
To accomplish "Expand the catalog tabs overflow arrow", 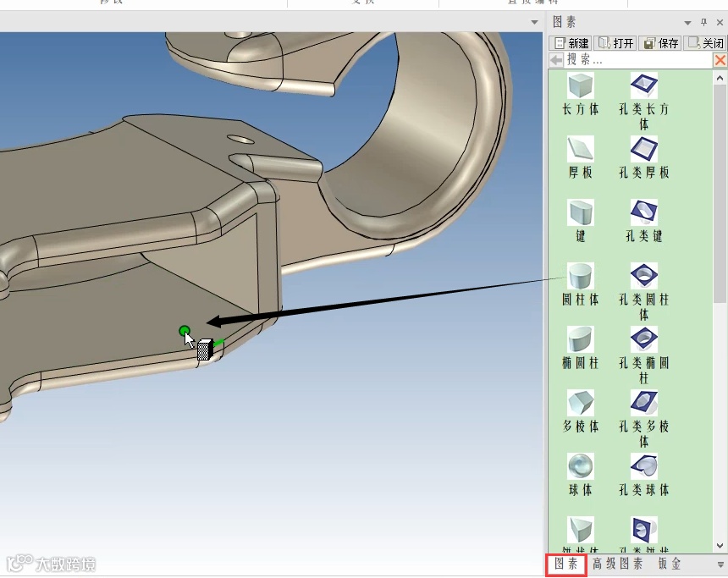I will pyautogui.click(x=720, y=564).
